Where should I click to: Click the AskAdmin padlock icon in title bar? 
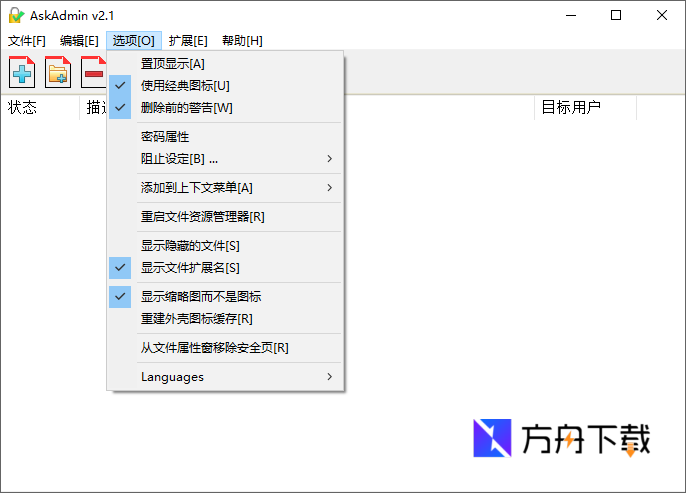[x=16, y=15]
